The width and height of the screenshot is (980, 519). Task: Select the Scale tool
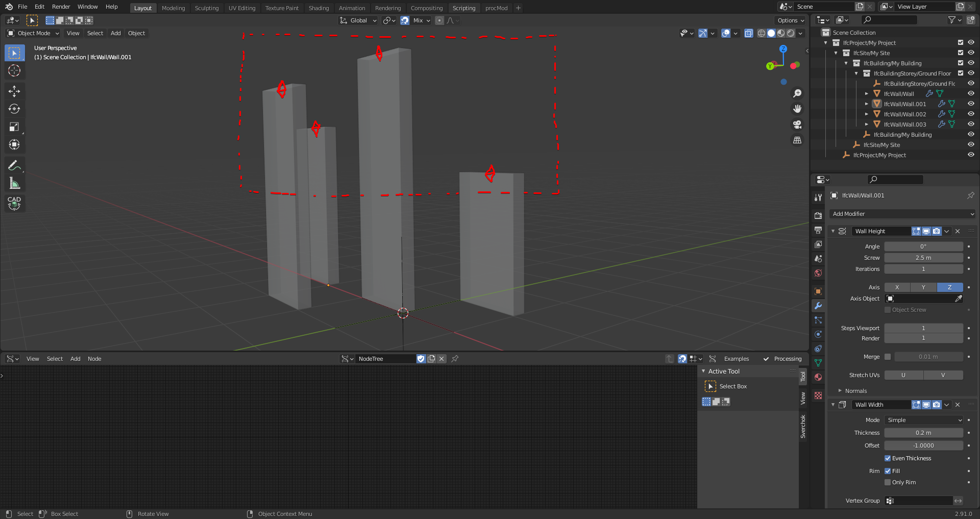tap(14, 127)
